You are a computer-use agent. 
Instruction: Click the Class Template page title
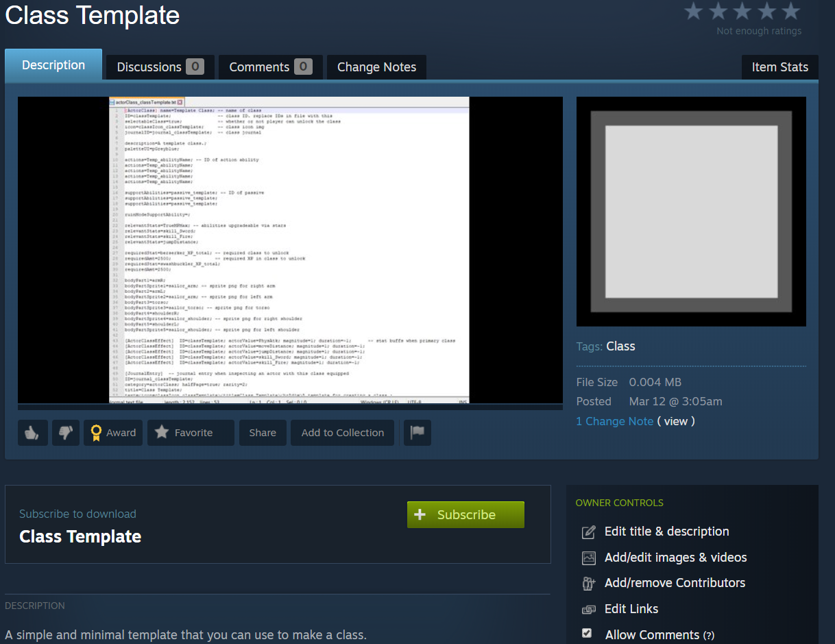[x=93, y=15]
